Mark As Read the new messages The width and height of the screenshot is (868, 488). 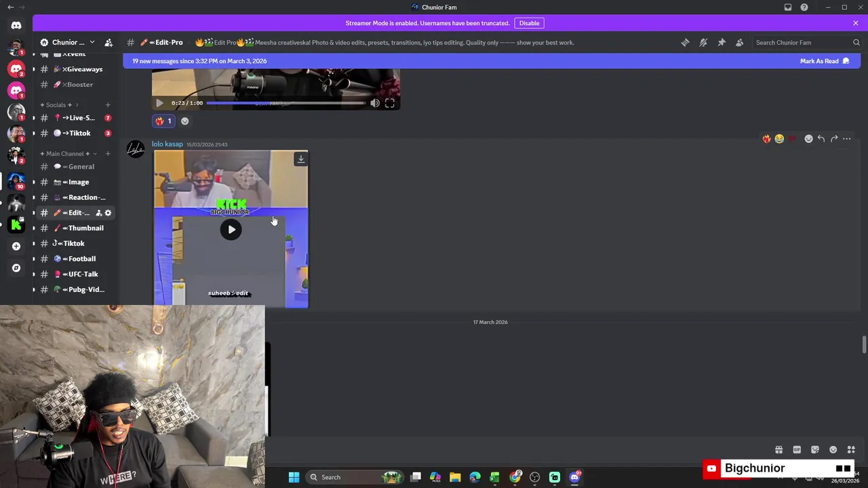(x=824, y=61)
